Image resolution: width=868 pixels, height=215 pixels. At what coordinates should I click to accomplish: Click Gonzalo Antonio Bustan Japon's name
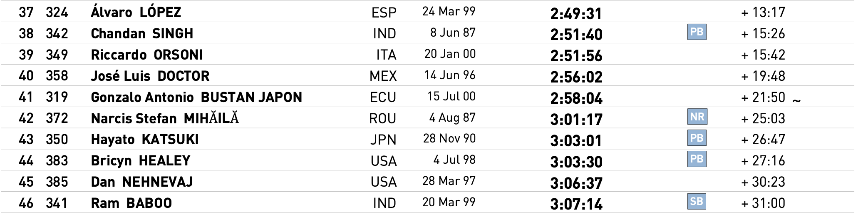point(196,97)
